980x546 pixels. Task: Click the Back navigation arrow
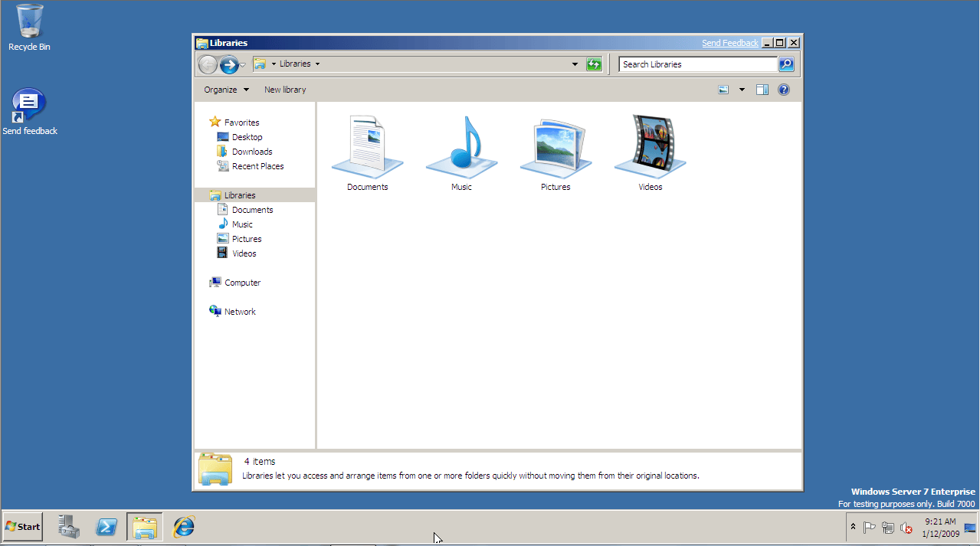tap(208, 65)
